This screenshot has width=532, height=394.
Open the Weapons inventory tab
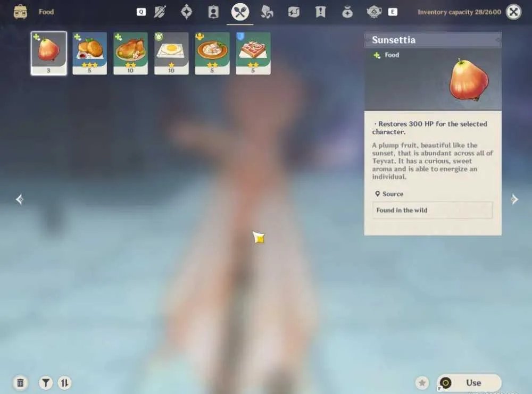point(160,12)
